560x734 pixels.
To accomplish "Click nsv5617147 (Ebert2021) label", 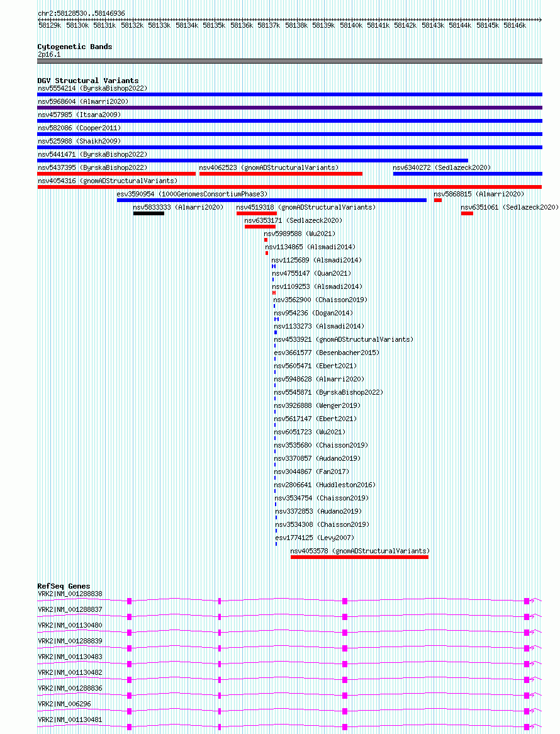I will tap(315, 419).
